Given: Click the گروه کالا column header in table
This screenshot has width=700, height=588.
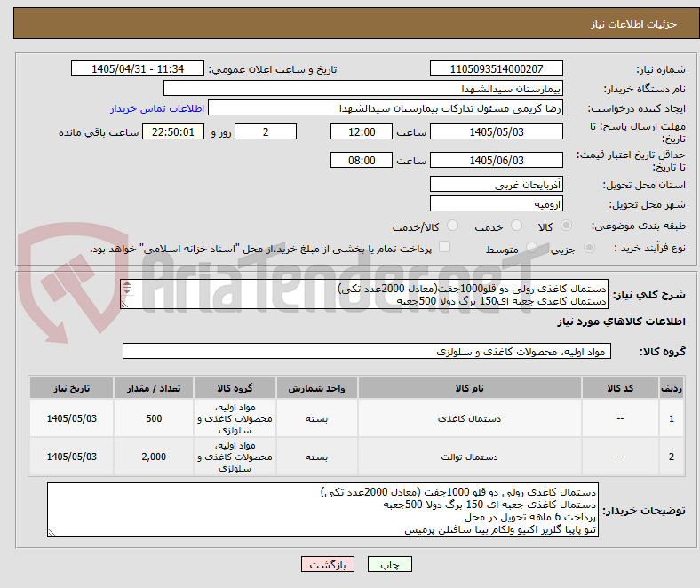Looking at the screenshot, I should tap(235, 388).
